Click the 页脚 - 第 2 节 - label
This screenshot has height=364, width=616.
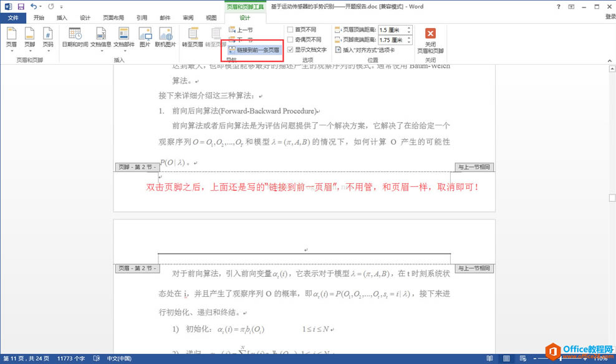(x=137, y=167)
